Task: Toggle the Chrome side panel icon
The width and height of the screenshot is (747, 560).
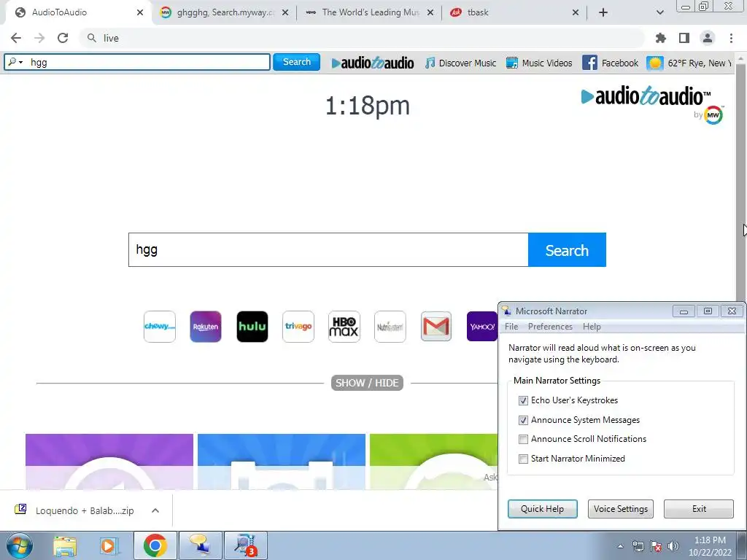Action: 684,38
